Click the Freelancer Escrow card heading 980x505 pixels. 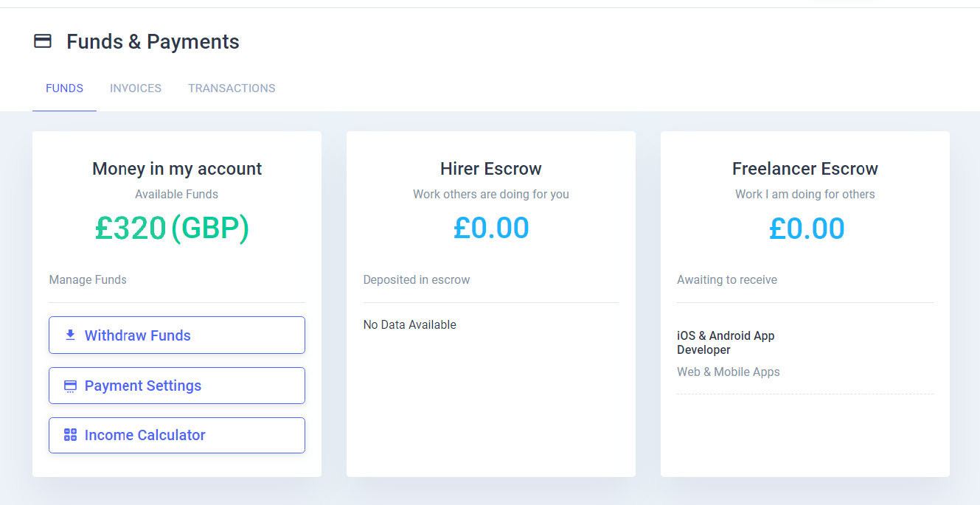click(x=805, y=169)
